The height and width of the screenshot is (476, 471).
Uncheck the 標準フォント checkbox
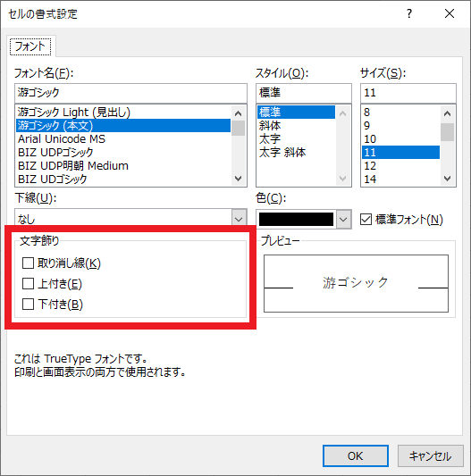pyautogui.click(x=366, y=219)
